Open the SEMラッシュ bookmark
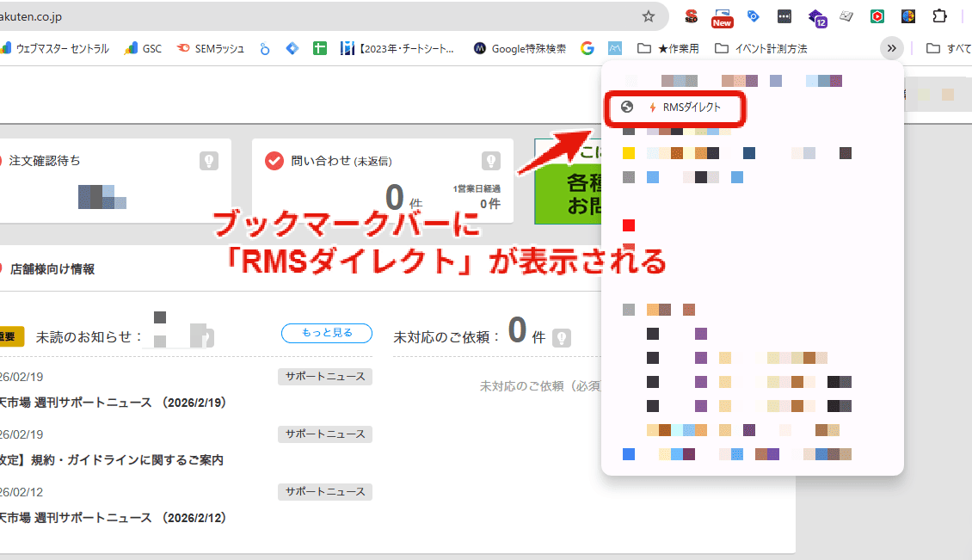 coord(211,49)
